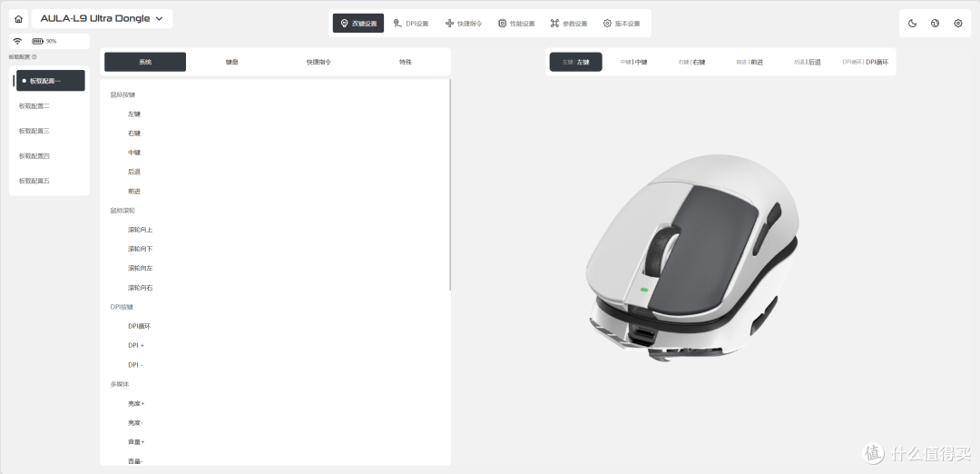980x474 pixels.
Task: Choose DPI + in the function list
Action: click(x=135, y=345)
